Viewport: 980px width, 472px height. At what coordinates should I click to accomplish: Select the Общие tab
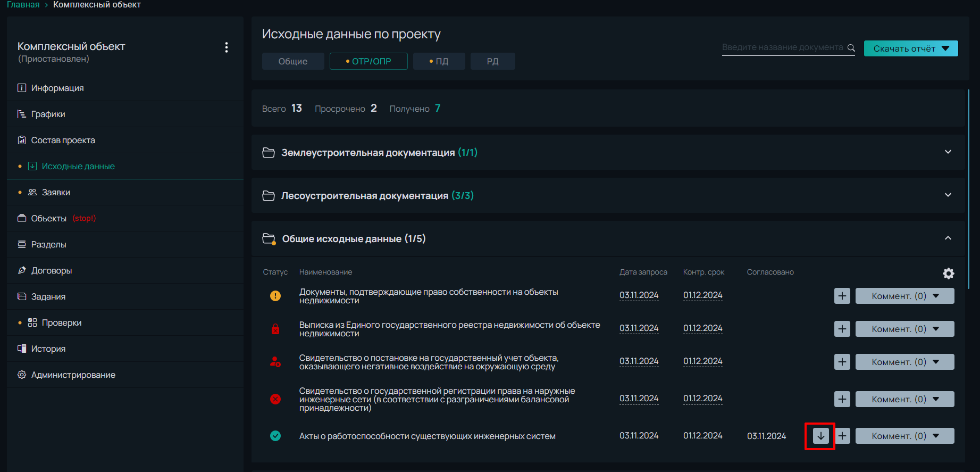tap(293, 61)
